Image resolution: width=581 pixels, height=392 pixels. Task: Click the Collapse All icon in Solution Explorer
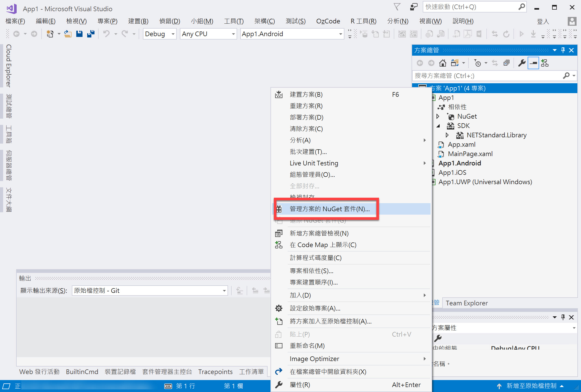tap(506, 63)
